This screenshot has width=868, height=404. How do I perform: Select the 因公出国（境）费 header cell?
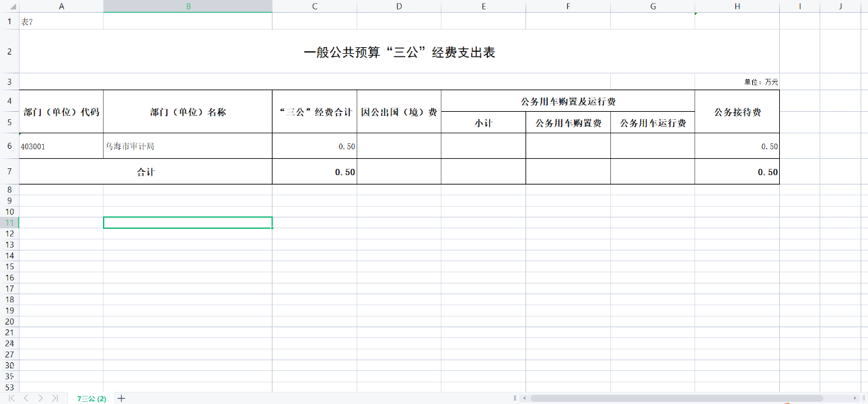[399, 112]
